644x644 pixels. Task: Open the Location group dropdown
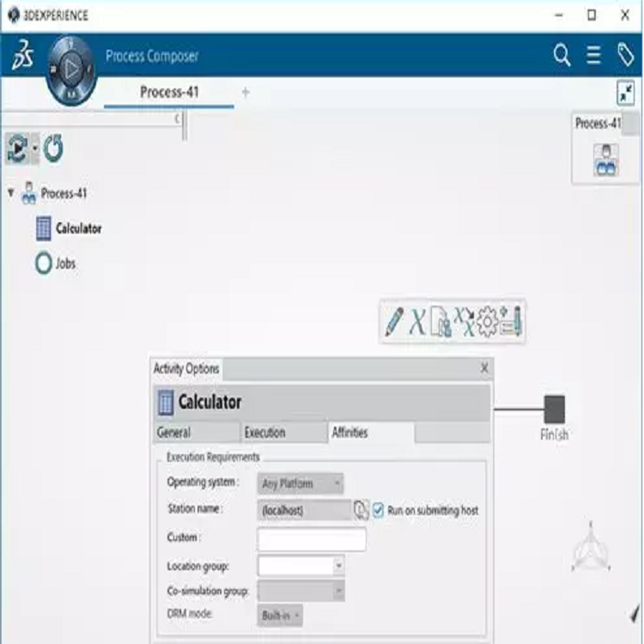(338, 566)
